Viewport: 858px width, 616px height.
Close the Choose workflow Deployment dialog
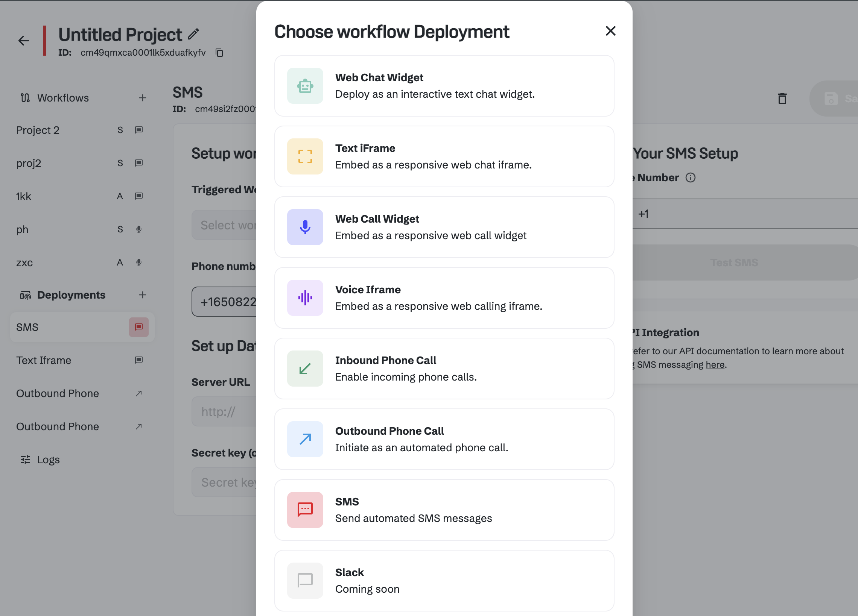click(610, 31)
